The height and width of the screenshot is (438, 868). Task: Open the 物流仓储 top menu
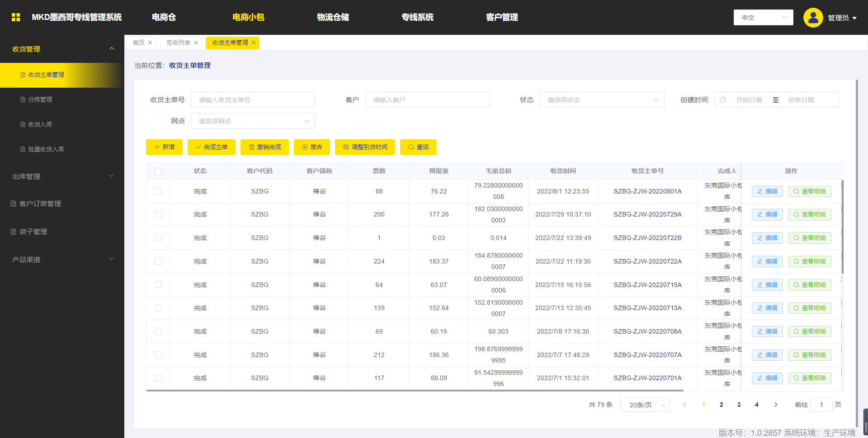tap(333, 17)
